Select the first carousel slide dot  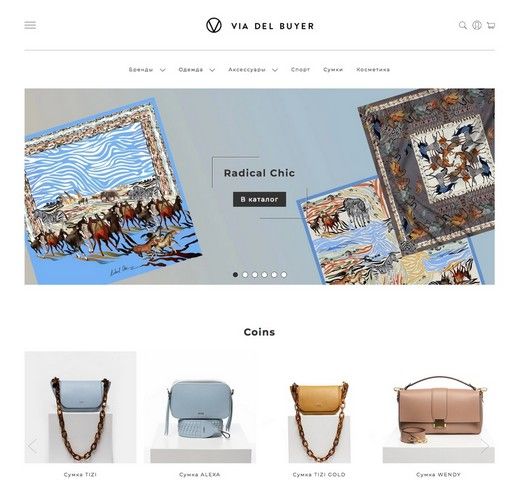[x=235, y=275]
